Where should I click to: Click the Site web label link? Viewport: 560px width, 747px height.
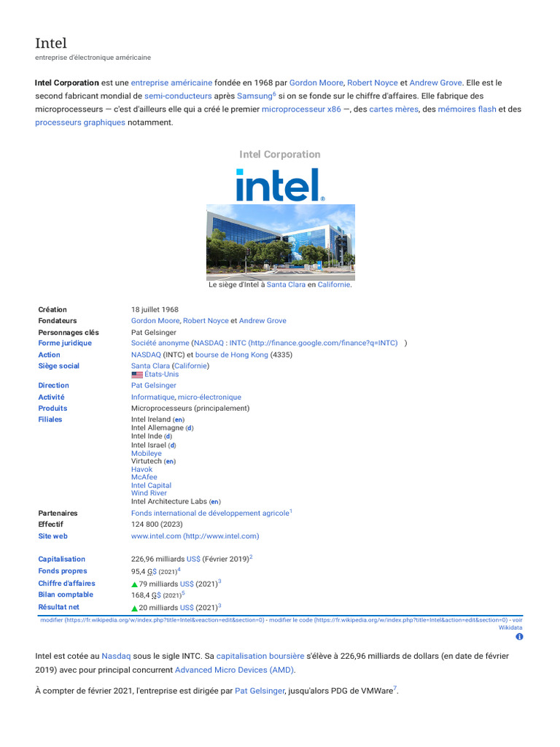coord(52,536)
